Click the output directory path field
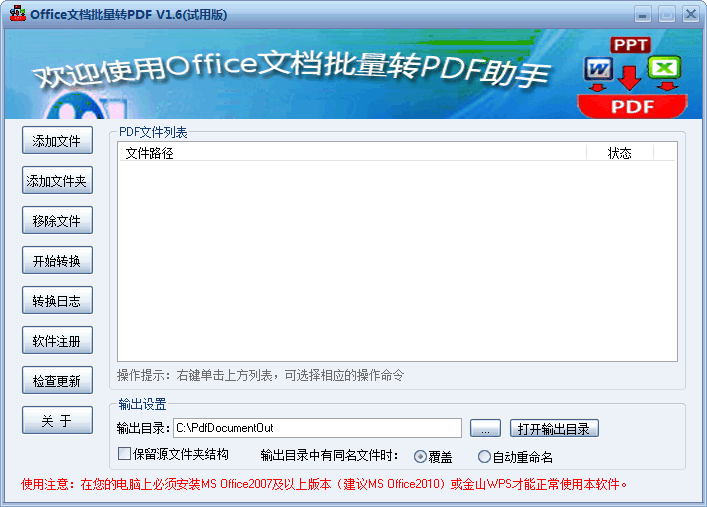 point(316,428)
